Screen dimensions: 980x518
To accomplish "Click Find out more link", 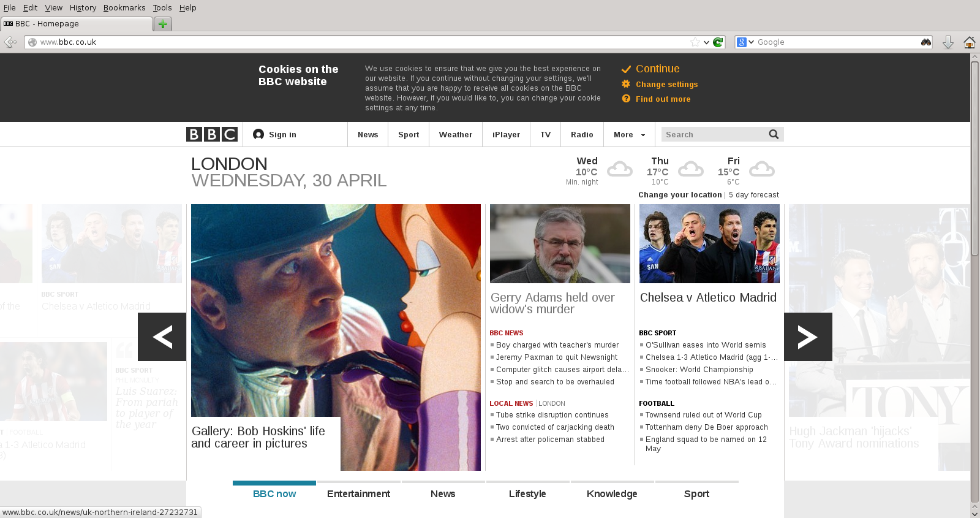I will [x=663, y=99].
